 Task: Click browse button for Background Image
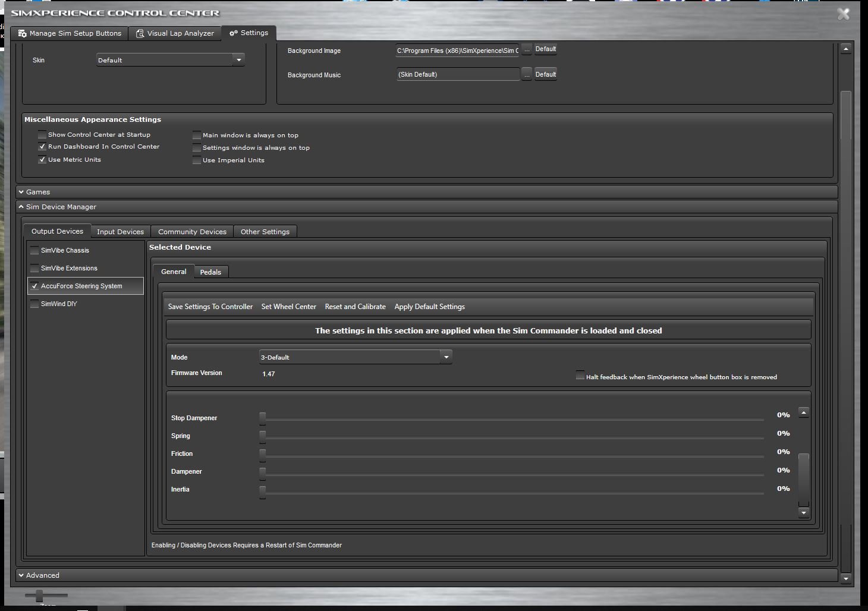527,50
